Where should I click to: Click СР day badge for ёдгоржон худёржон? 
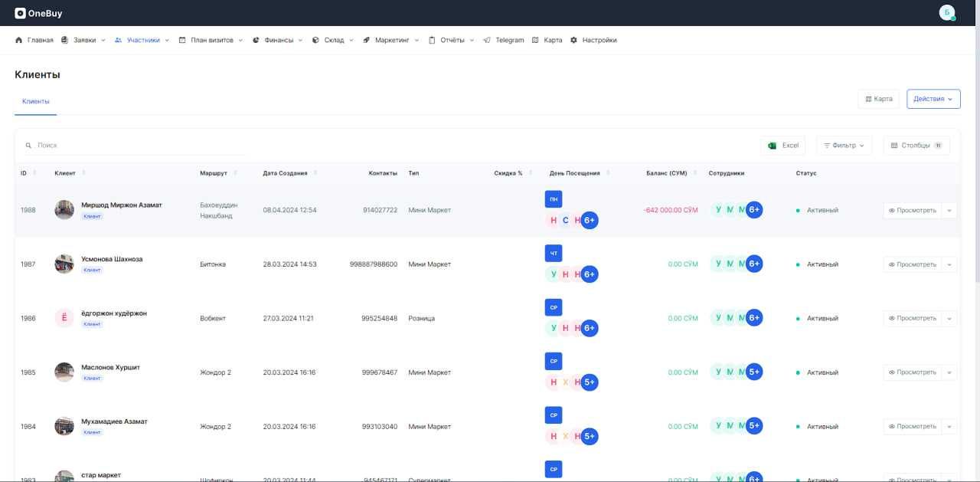(554, 307)
